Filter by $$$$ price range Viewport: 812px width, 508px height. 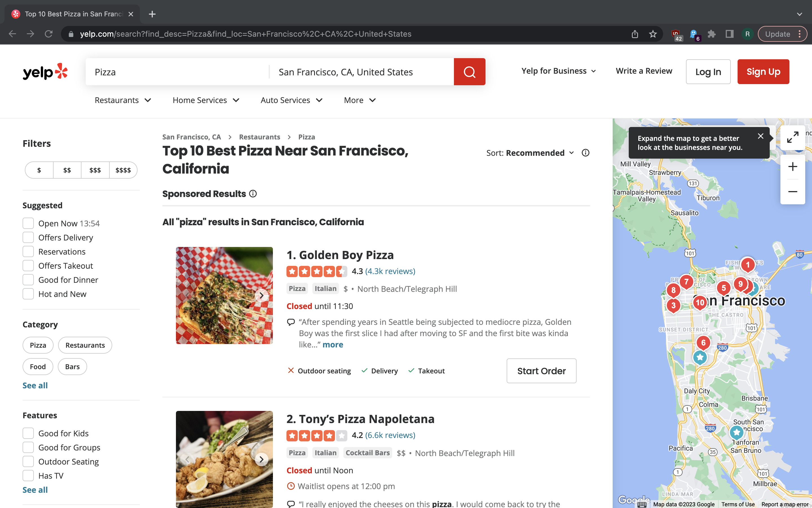pyautogui.click(x=123, y=170)
